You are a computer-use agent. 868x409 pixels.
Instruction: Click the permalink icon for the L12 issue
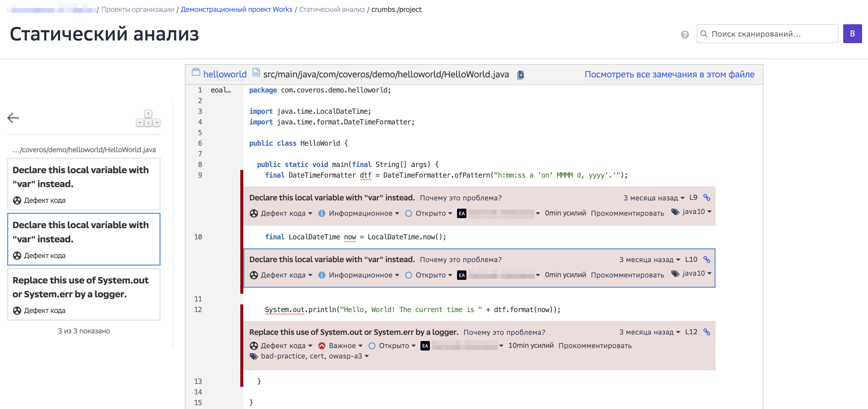(x=707, y=332)
